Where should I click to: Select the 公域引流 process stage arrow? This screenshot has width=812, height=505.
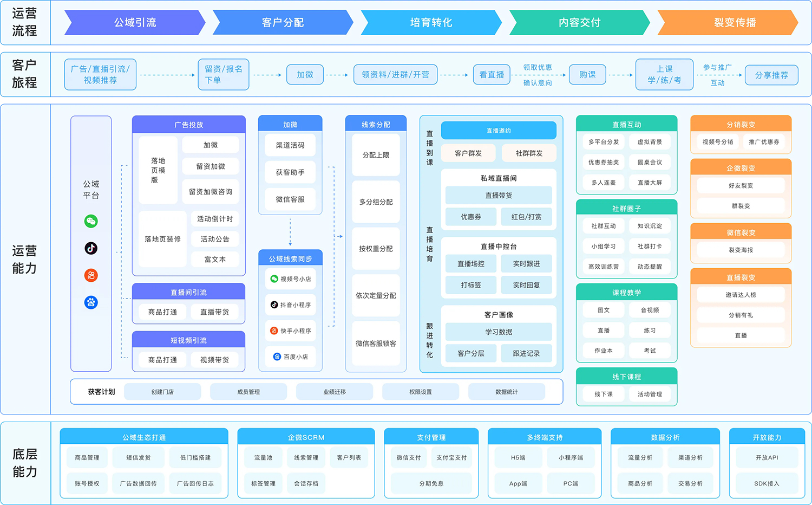135,23
